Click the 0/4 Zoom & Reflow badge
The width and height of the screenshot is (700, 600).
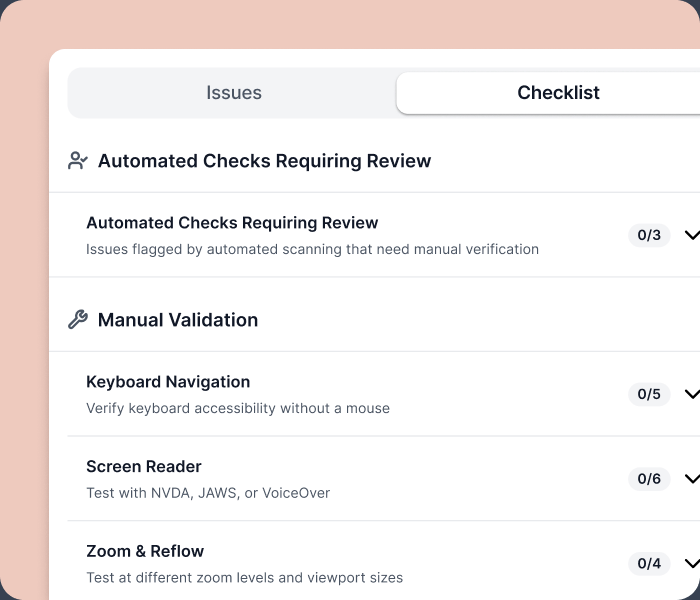pyautogui.click(x=649, y=563)
